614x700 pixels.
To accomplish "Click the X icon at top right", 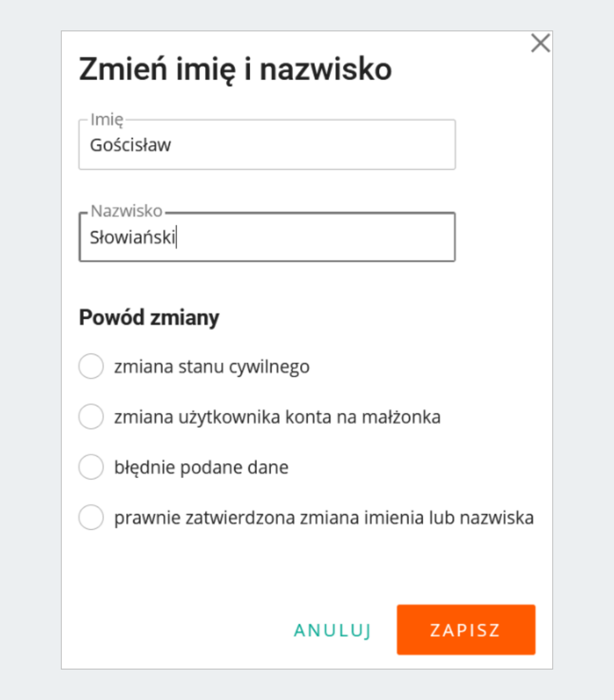I will pyautogui.click(x=541, y=43).
